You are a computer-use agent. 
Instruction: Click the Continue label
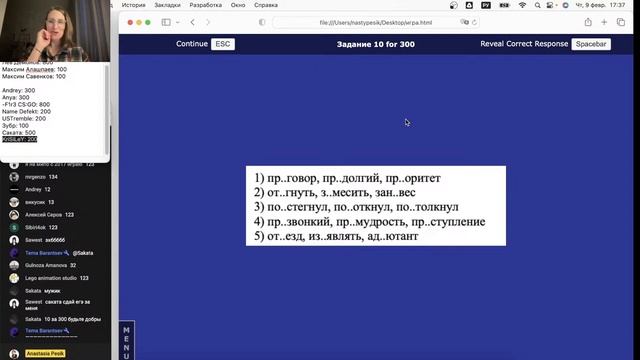point(192,44)
